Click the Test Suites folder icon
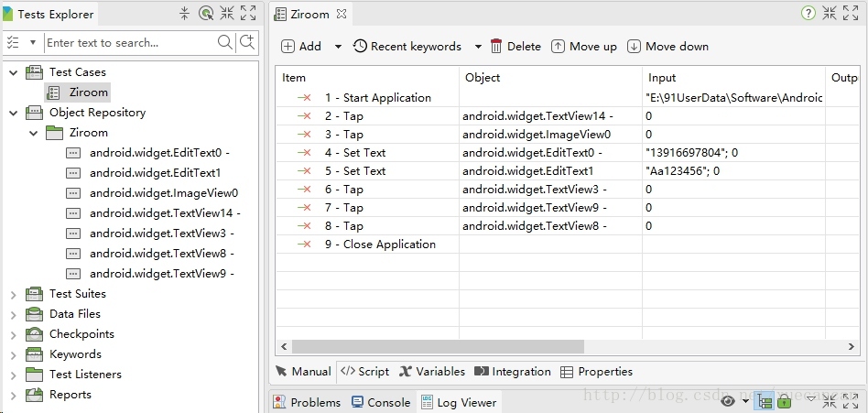This screenshot has width=868, height=413. coord(34,293)
